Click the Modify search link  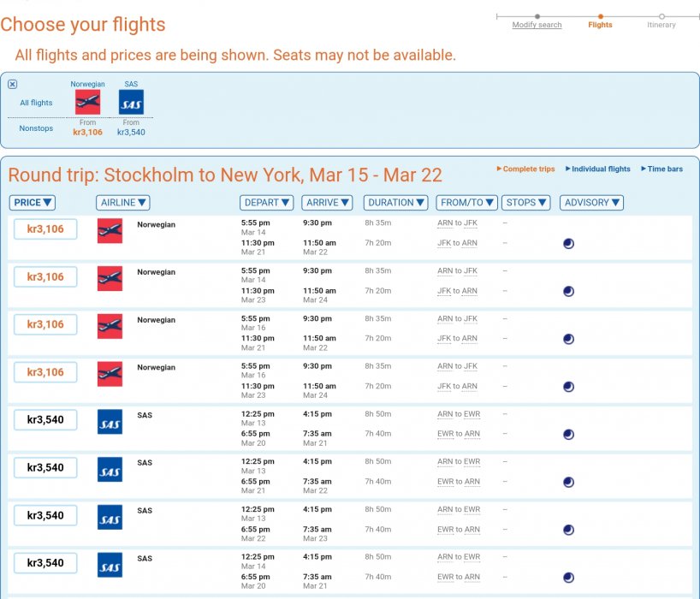(537, 25)
